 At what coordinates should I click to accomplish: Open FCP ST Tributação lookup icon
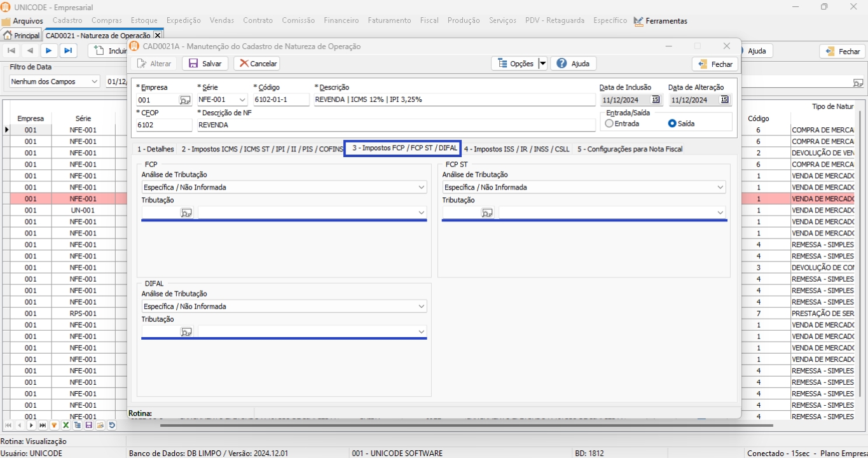487,213
